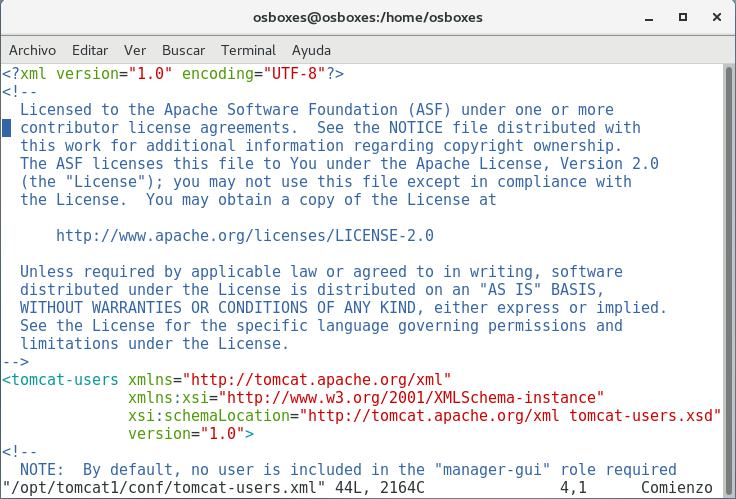Open the Archivo menu
This screenshot has width=736, height=499.
(x=32, y=50)
